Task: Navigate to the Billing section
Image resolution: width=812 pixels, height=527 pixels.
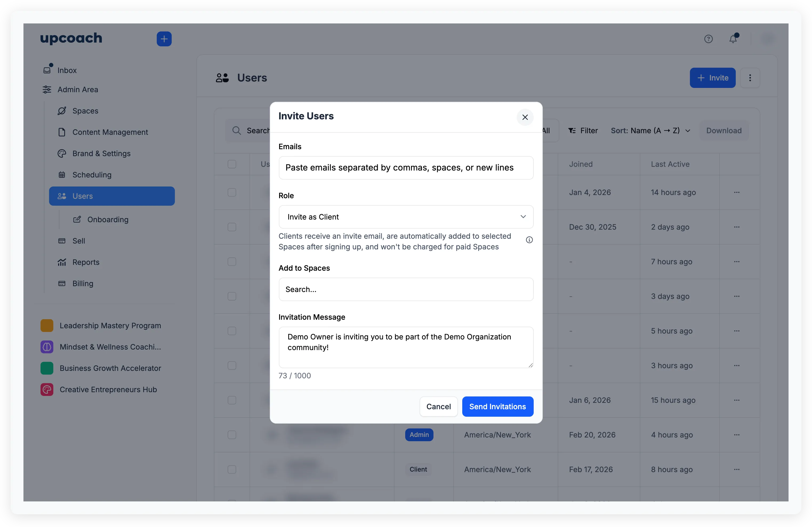Action: click(83, 283)
